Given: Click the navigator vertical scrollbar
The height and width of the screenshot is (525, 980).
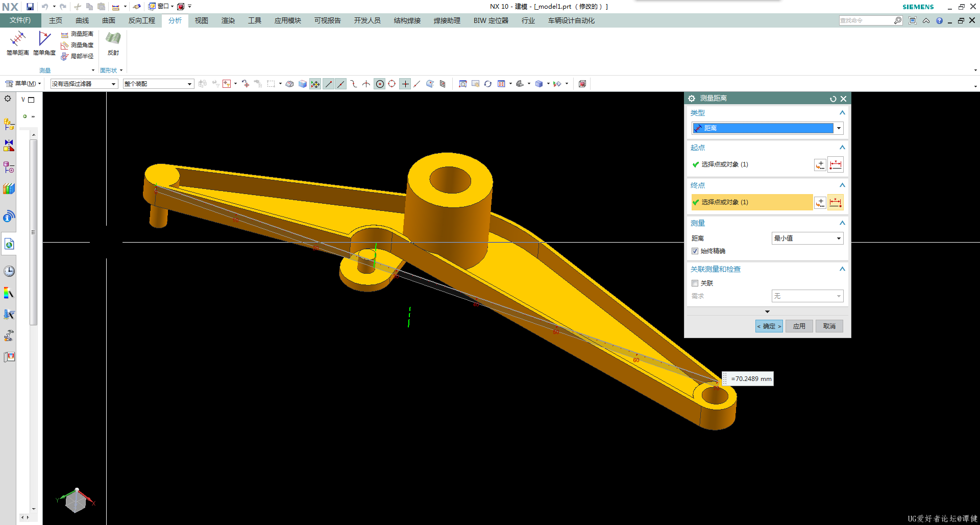Looking at the screenshot, I should point(34,232).
